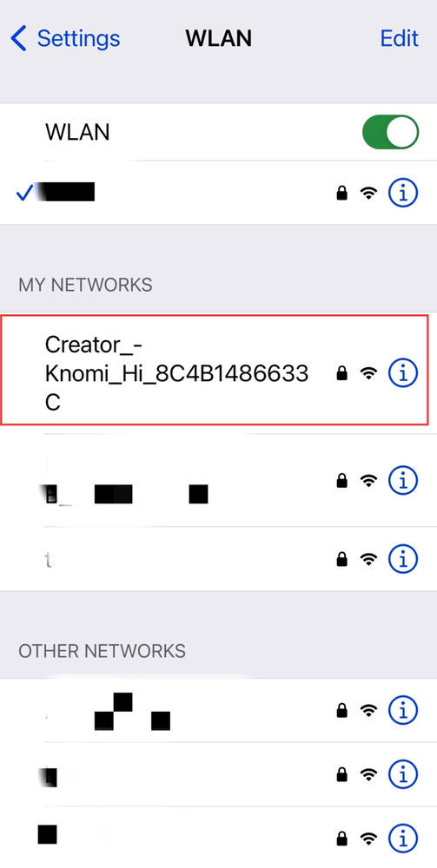The width and height of the screenshot is (437, 868).
Task: Tap the Wi-Fi signal icon of Creator_-Knomi_Hi
Action: click(368, 373)
